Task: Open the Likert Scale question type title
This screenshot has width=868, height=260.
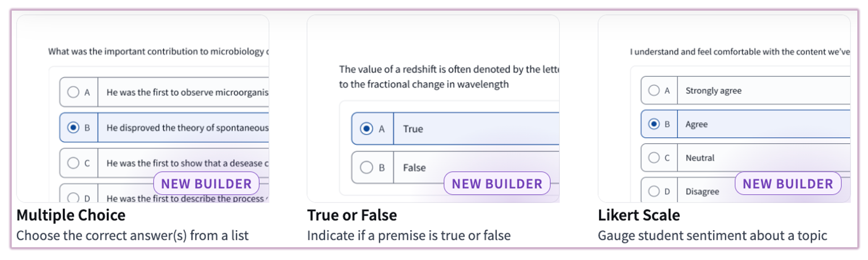Action: pyautogui.click(x=639, y=215)
